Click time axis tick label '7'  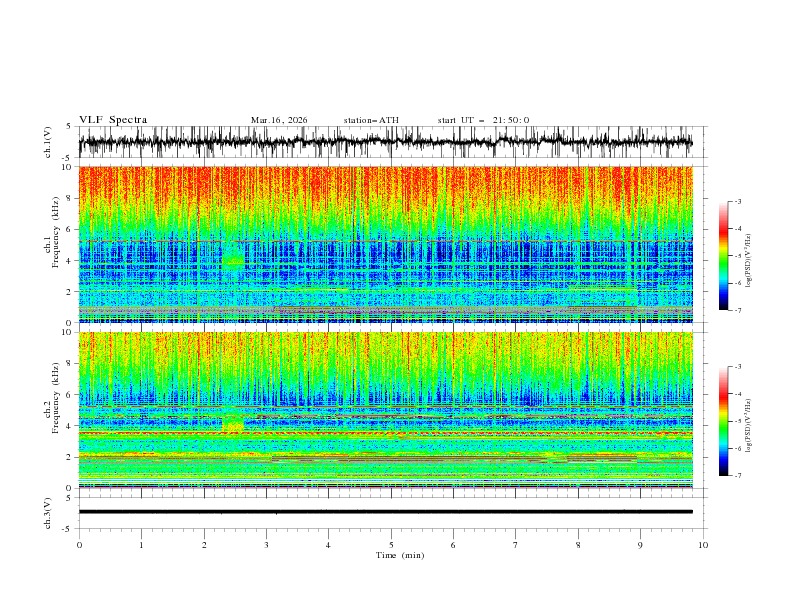point(516,545)
